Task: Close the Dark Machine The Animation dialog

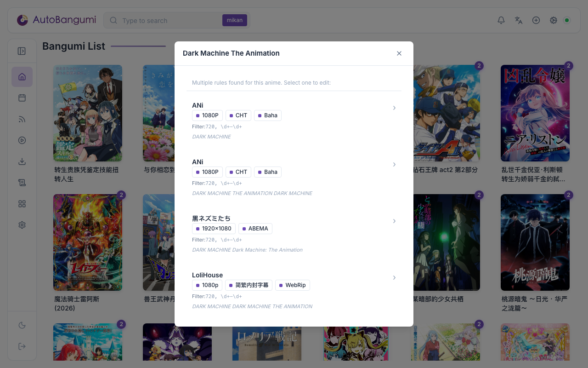Action: click(399, 53)
